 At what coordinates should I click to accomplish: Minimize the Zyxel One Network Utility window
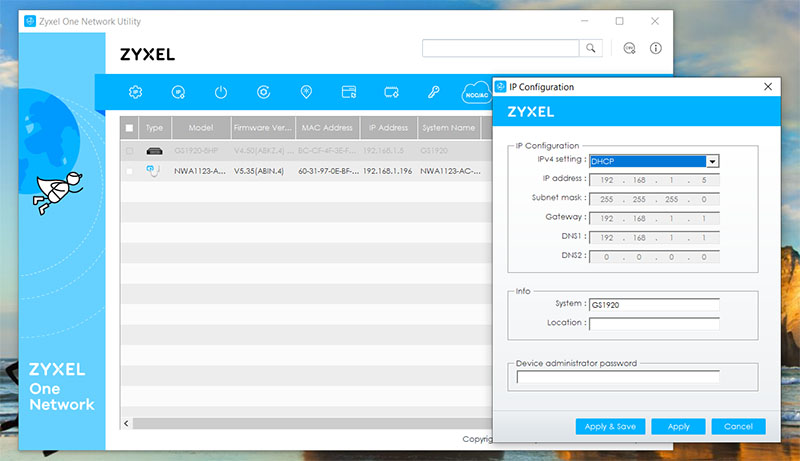pyautogui.click(x=585, y=21)
